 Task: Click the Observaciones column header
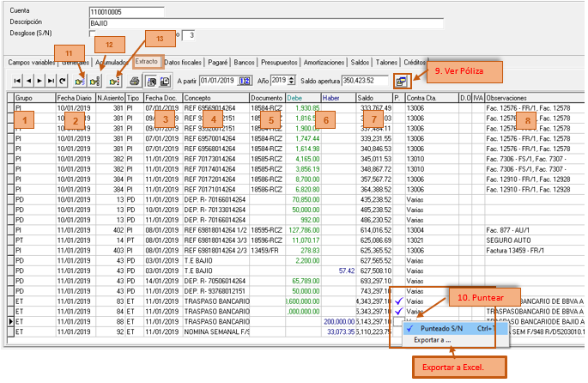tap(535, 98)
